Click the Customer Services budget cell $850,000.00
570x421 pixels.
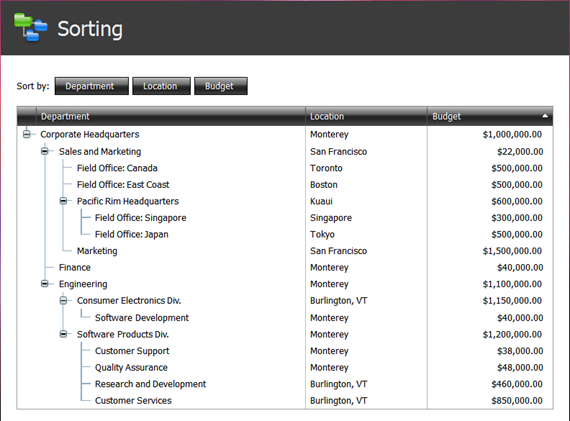point(517,401)
